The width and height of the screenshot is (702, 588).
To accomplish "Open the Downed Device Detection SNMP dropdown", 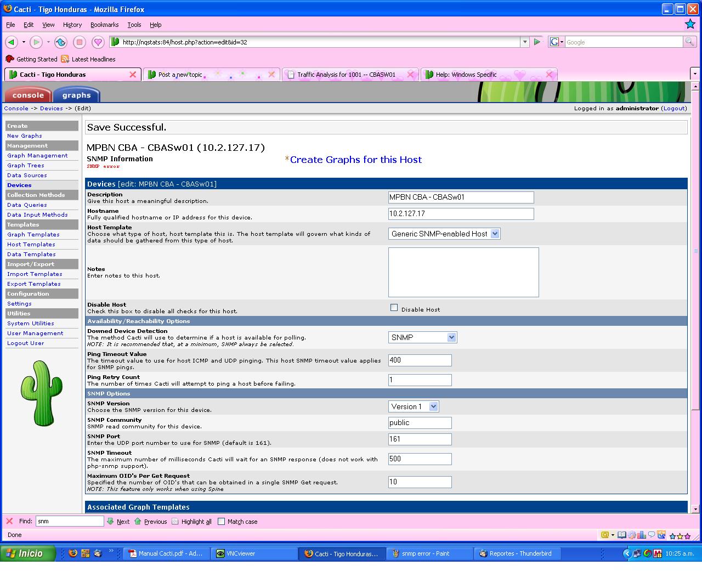I will click(x=422, y=337).
